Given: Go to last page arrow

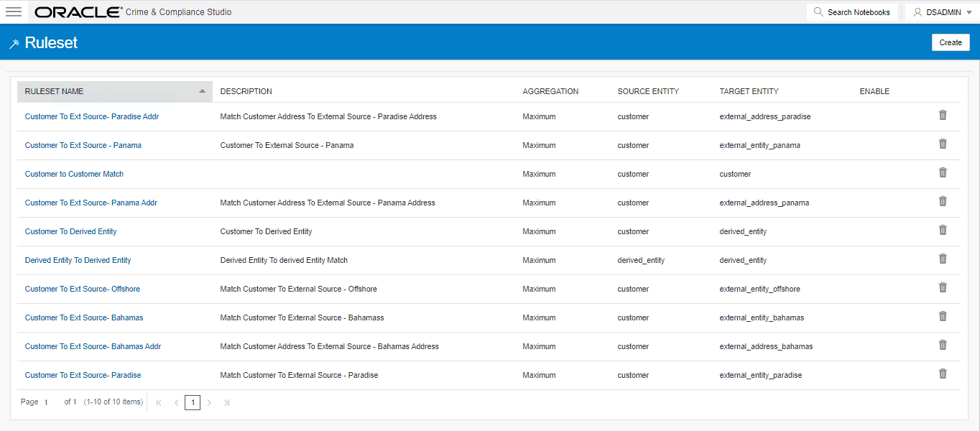Looking at the screenshot, I should coord(226,402).
